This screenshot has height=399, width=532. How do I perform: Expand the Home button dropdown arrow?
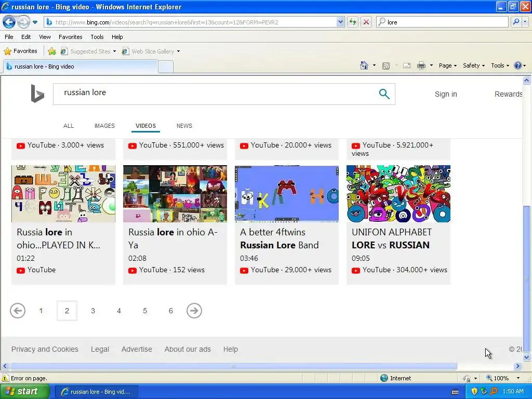click(x=374, y=65)
